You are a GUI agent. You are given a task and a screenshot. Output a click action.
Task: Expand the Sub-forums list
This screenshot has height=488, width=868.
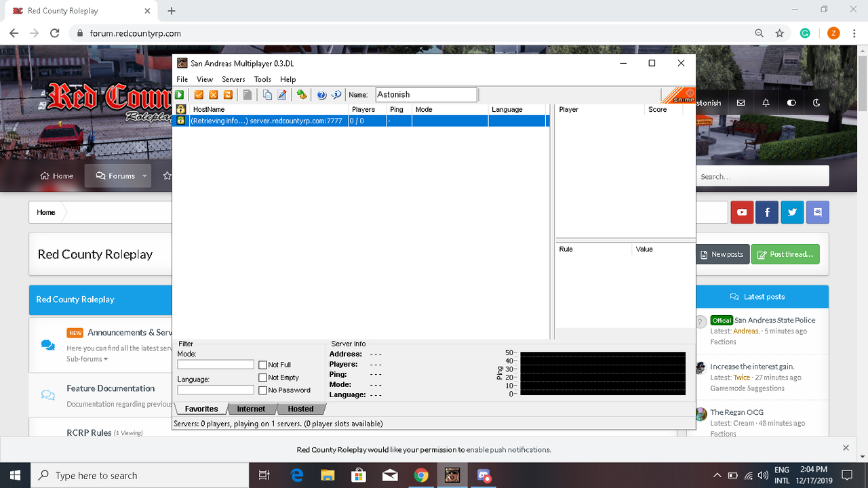point(87,359)
